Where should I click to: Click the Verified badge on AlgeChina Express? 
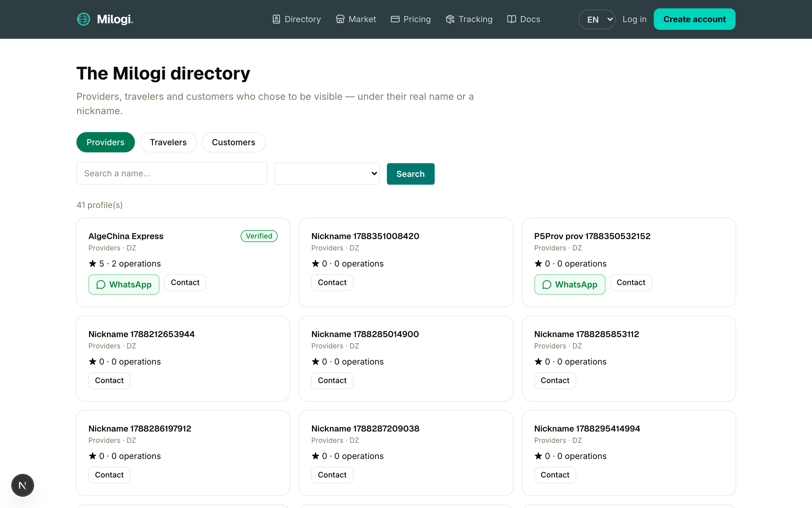click(x=259, y=236)
